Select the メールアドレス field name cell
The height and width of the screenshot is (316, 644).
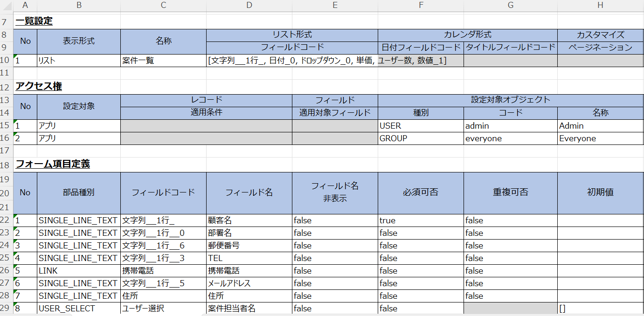click(249, 283)
